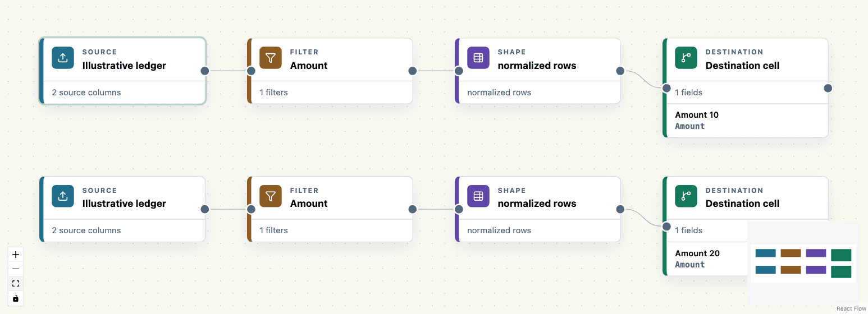The width and height of the screenshot is (868, 314).
Task: Click the "SOURCE" label on the highlighted node
Action: point(99,52)
